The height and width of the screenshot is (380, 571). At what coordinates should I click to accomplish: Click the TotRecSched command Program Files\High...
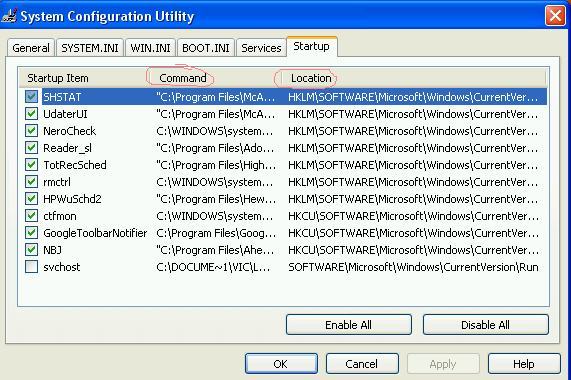click(x=216, y=165)
